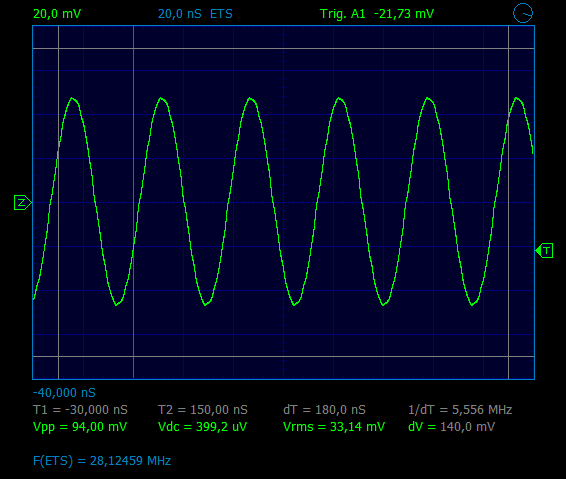Click the teal vertical cursor line
Image resolution: width=566 pixels, height=479 pixels.
point(134,202)
